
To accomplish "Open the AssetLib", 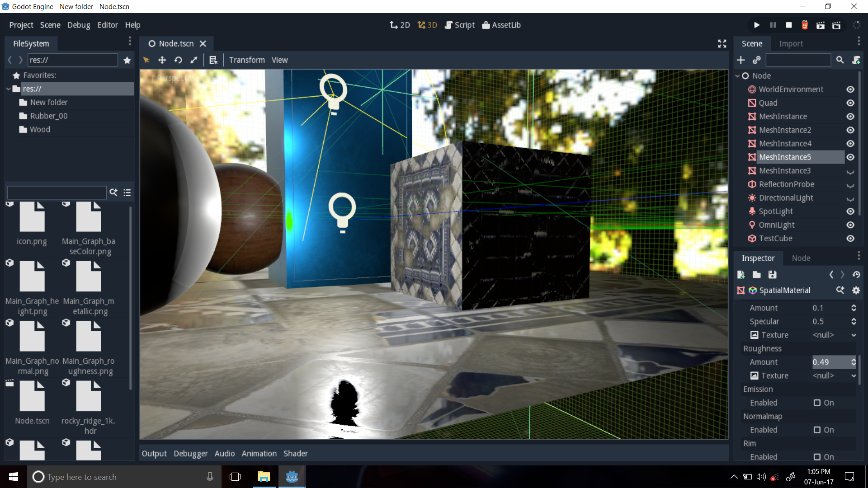I will [501, 25].
